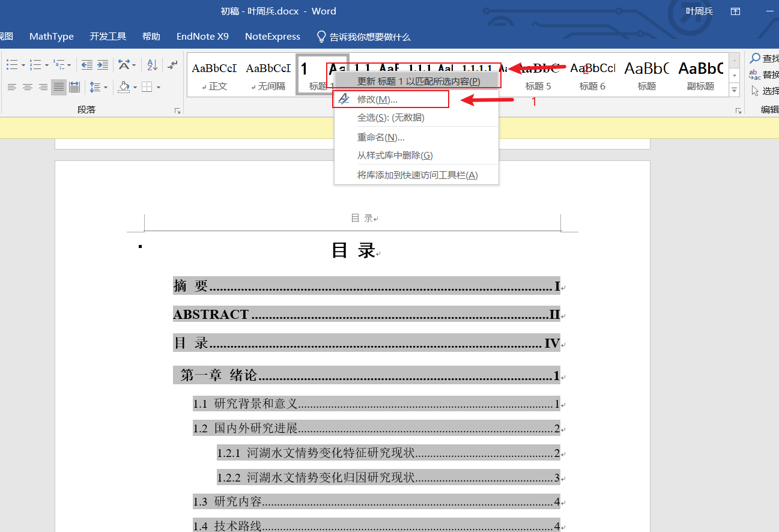Click the multilevel list icon
The image size is (779, 532).
click(x=59, y=65)
